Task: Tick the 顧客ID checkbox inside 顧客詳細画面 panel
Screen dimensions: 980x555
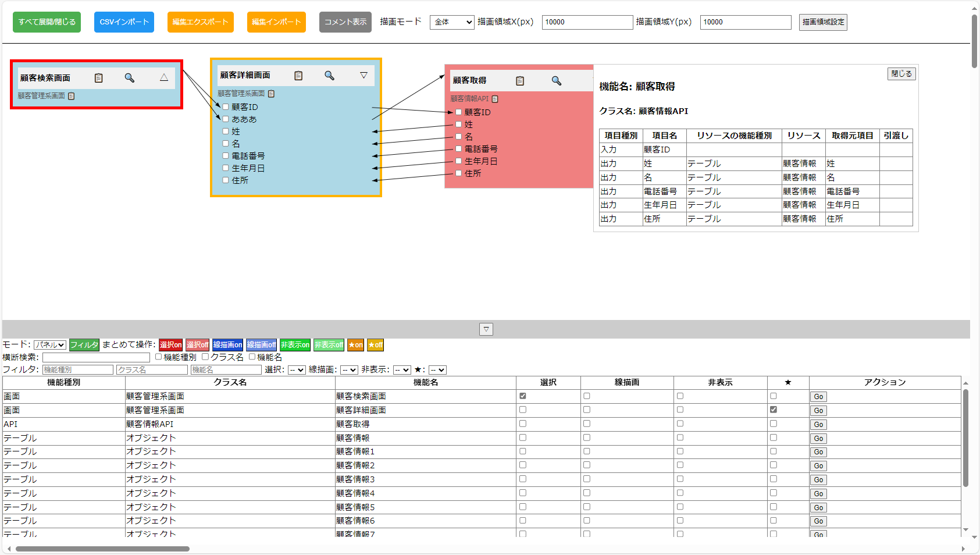Action: 225,107
